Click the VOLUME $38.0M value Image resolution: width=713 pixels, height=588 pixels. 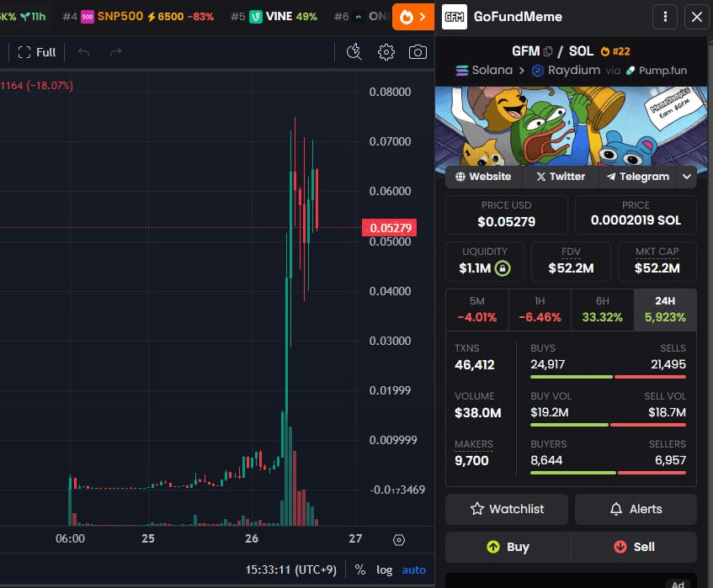pyautogui.click(x=478, y=412)
